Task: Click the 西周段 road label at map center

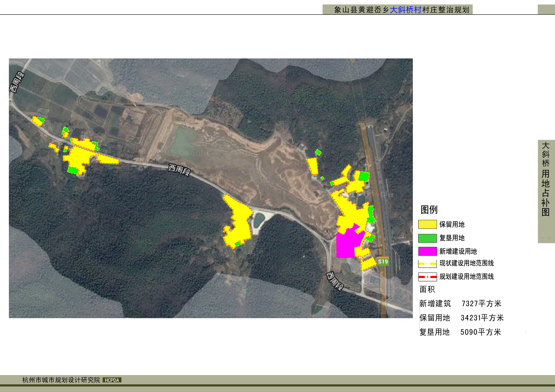Action: coord(179,170)
